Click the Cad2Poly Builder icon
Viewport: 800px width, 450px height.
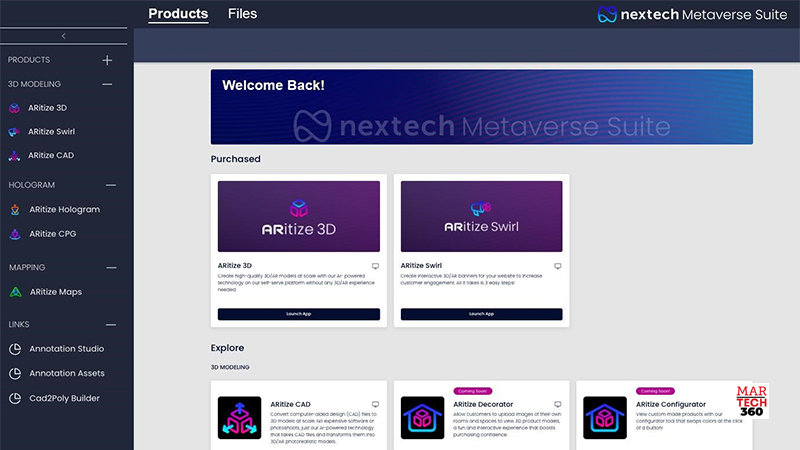click(x=15, y=398)
